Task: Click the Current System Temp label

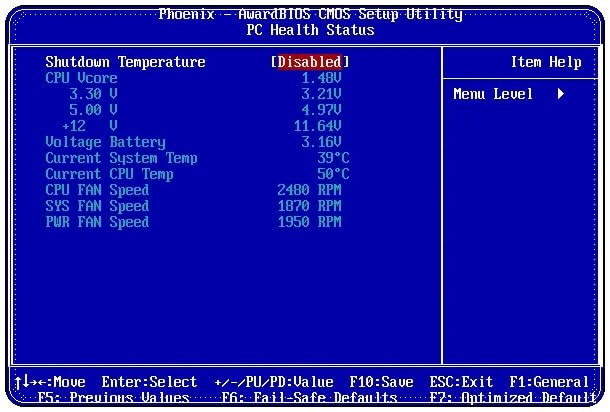Action: click(x=121, y=158)
